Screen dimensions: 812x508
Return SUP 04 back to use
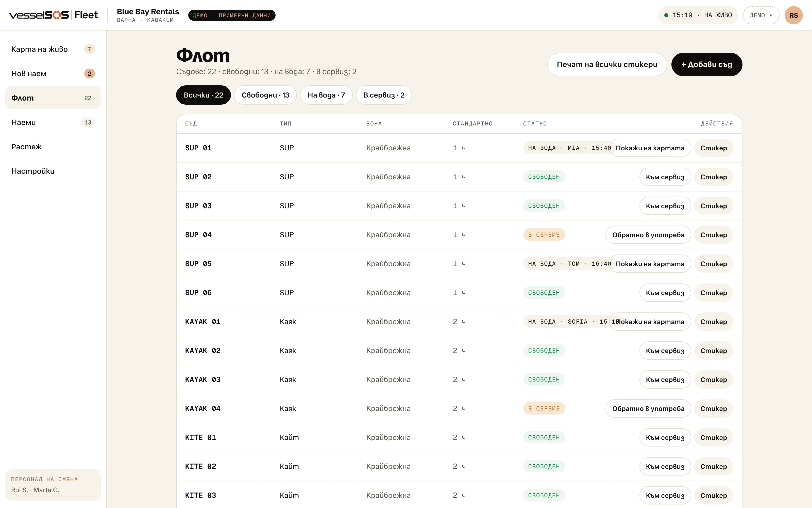(648, 234)
